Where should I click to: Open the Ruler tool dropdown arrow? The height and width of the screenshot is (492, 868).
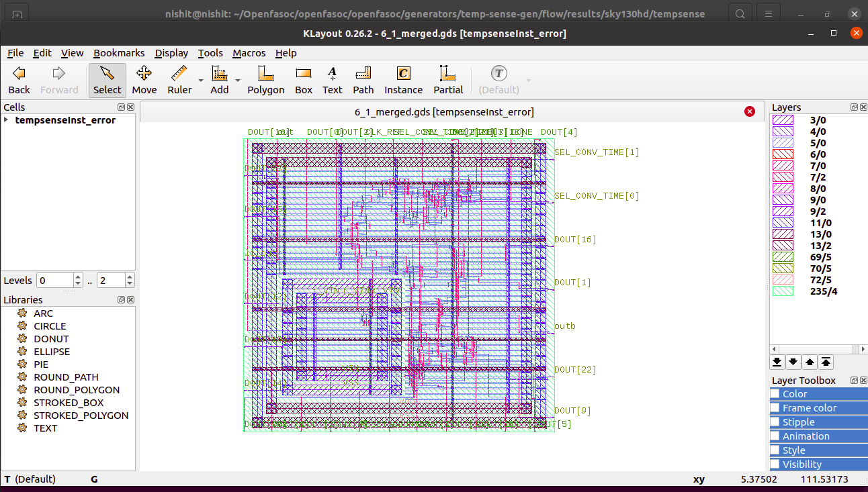200,80
